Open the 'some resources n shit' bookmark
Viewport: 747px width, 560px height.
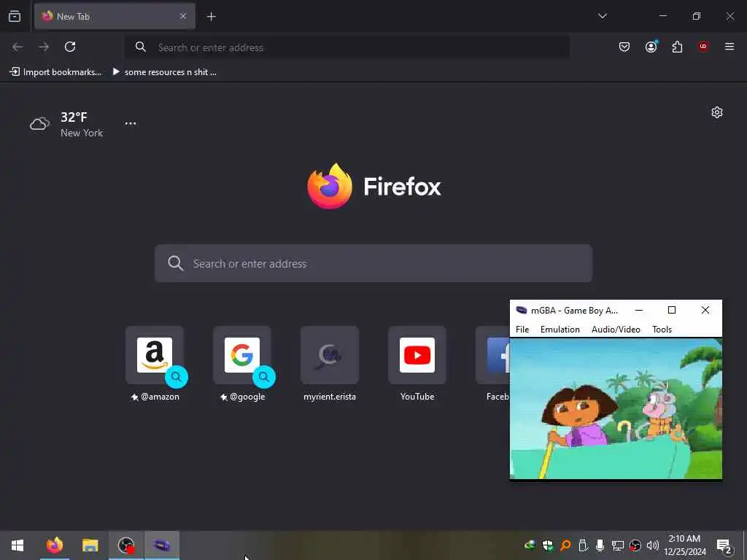(164, 72)
